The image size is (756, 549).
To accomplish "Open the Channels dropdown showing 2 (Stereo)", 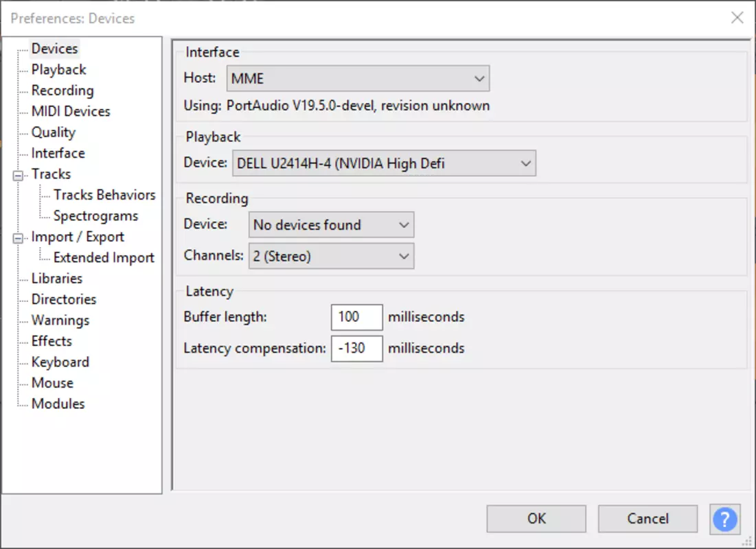I will [331, 256].
